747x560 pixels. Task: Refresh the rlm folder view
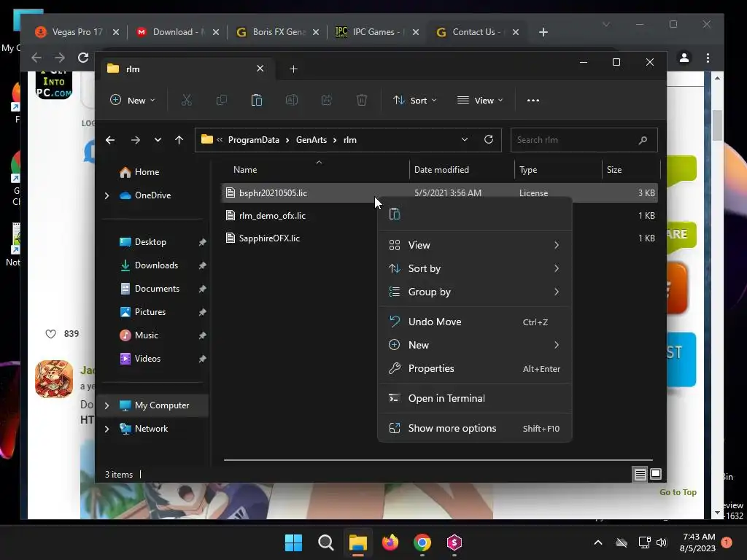488,139
